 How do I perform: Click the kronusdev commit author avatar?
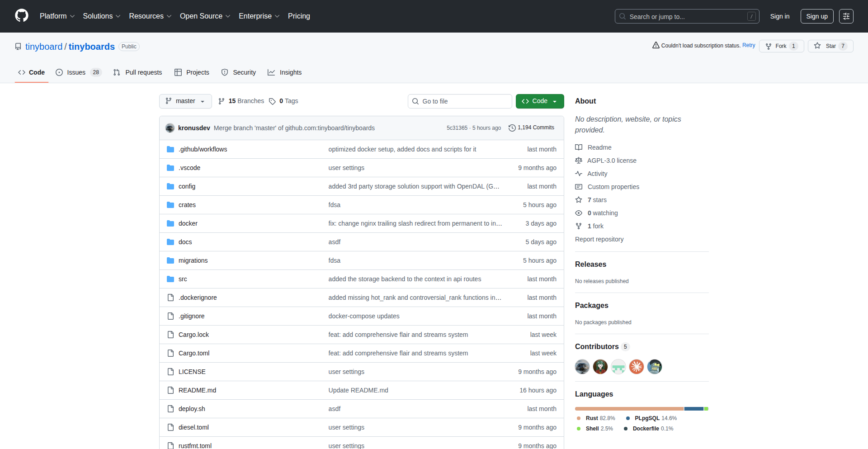pos(170,128)
